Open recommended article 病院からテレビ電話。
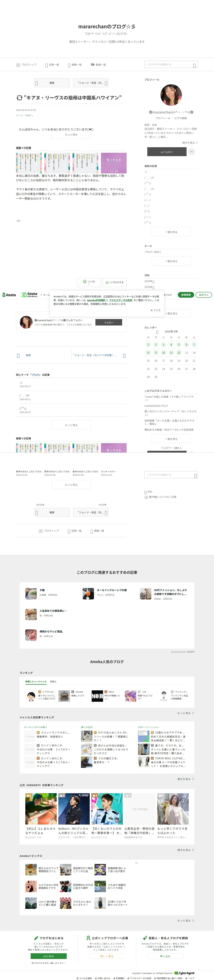This screenshot has width=214, height=980. pos(51,631)
